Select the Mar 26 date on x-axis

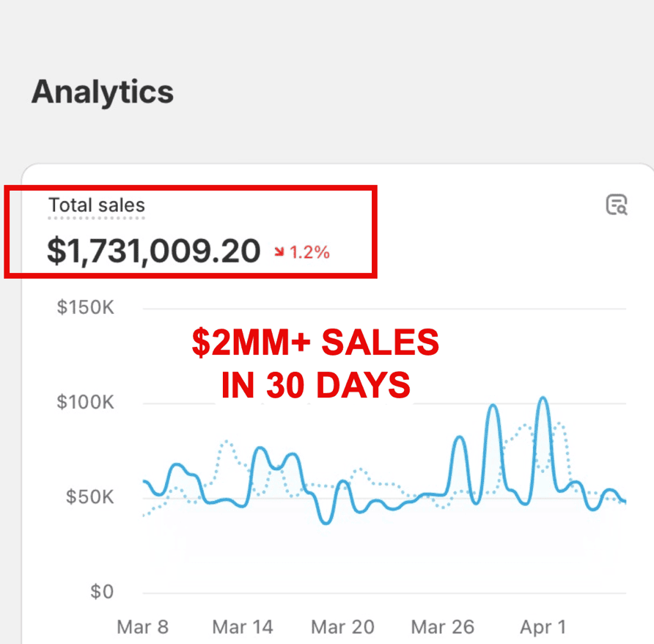[443, 627]
